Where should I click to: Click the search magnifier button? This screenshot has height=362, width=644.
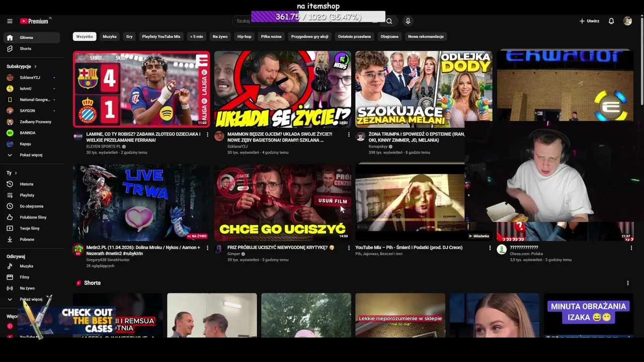389,21
